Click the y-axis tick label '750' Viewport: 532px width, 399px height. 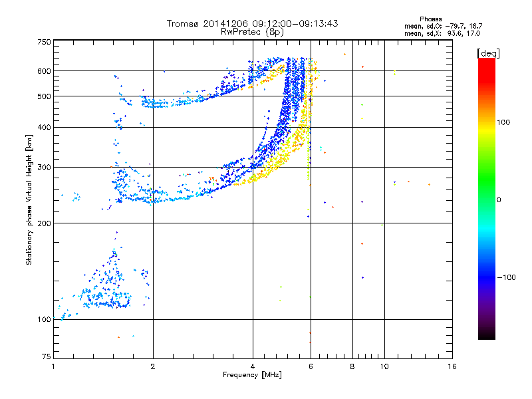44,42
